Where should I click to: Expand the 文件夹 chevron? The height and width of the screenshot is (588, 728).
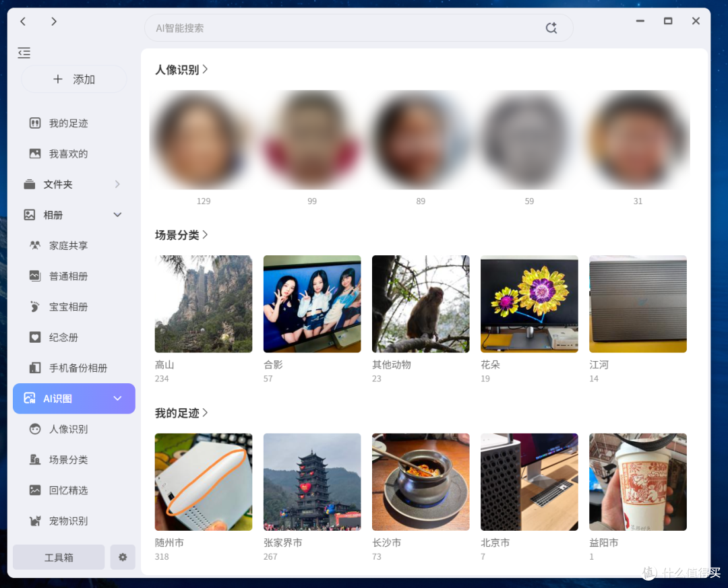117,185
